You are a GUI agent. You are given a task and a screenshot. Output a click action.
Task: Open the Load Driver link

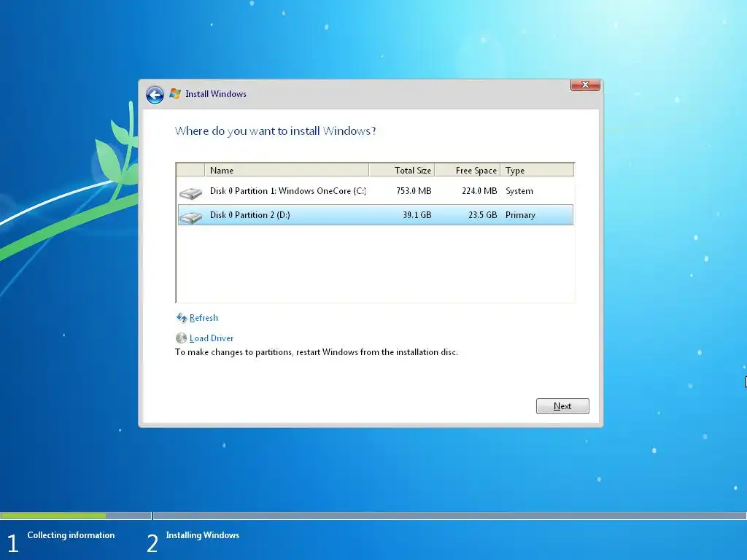point(212,338)
